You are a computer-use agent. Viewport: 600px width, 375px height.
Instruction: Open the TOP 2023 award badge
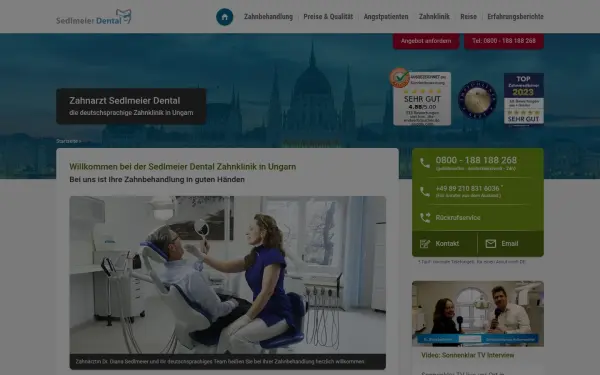click(x=523, y=99)
